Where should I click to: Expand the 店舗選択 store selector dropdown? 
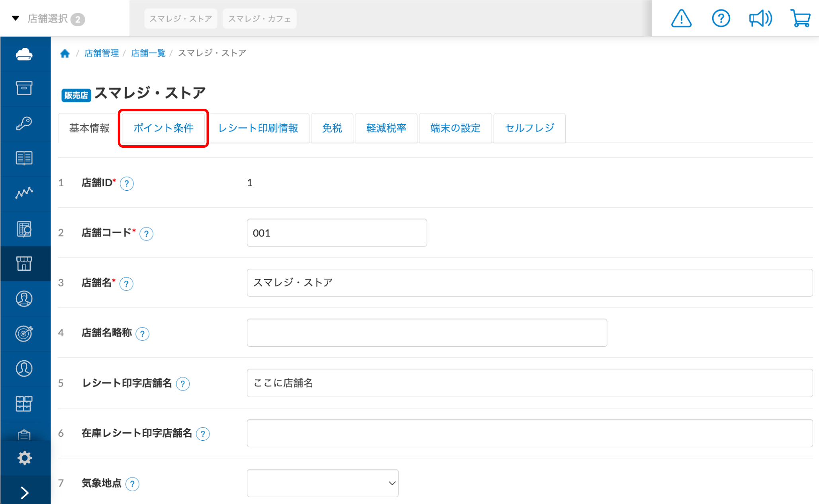pyautogui.click(x=48, y=19)
